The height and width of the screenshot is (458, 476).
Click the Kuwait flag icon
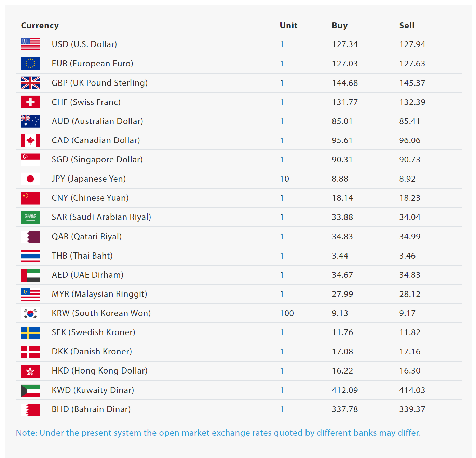[30, 391]
